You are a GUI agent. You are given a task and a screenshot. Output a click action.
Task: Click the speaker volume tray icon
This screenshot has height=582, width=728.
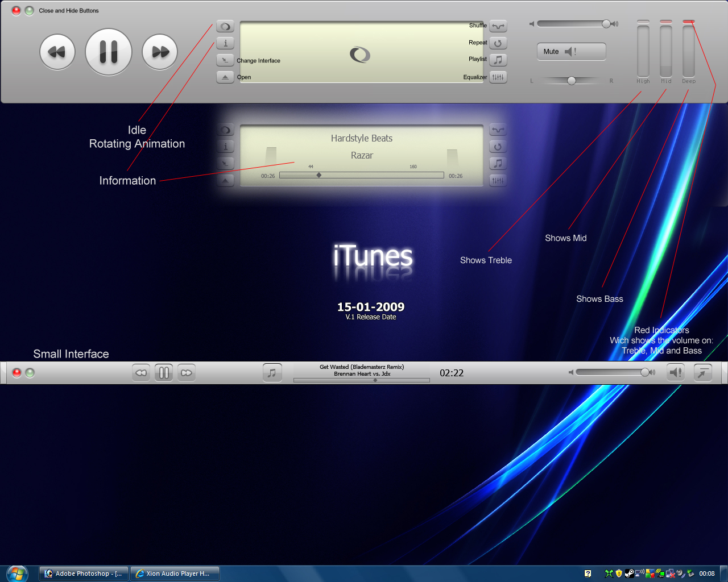click(x=680, y=574)
